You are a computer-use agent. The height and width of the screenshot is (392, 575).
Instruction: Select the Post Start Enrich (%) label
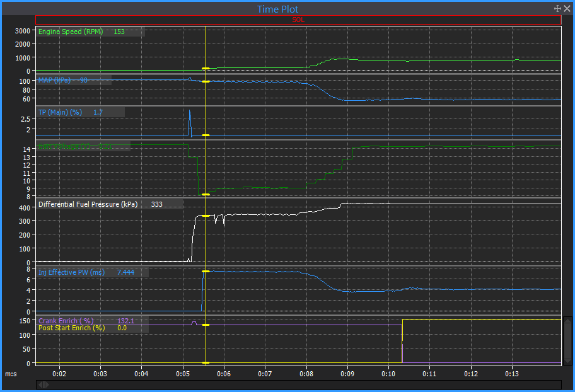click(x=71, y=328)
